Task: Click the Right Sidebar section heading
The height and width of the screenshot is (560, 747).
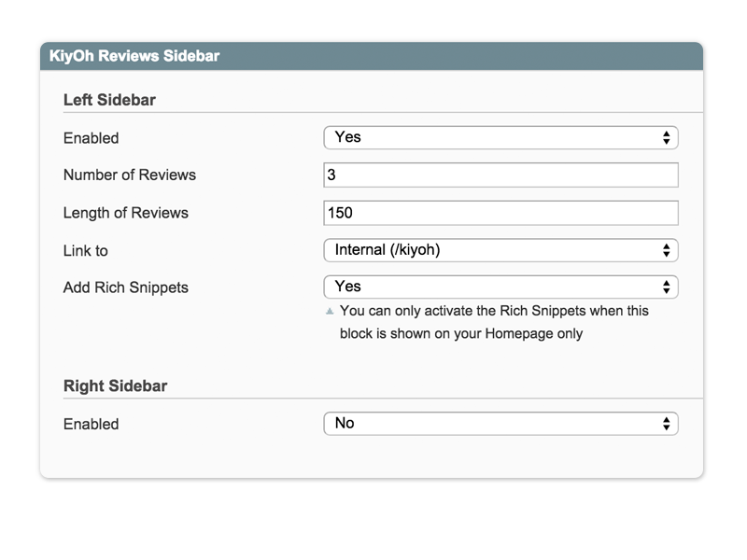Action: tap(115, 385)
